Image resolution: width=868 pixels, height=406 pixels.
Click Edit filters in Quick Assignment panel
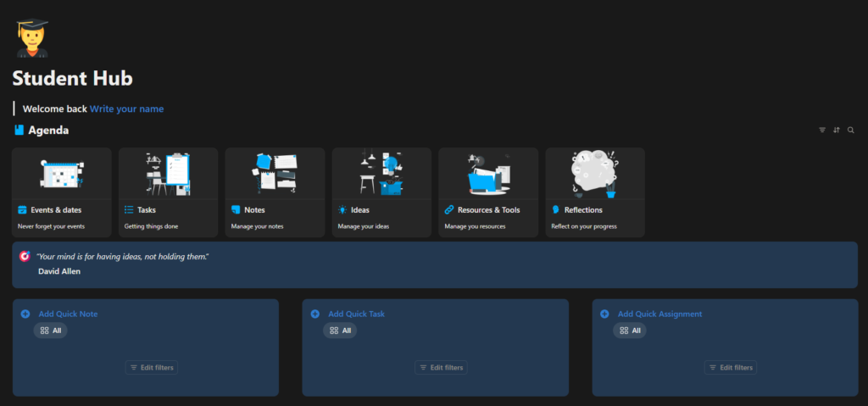(731, 367)
